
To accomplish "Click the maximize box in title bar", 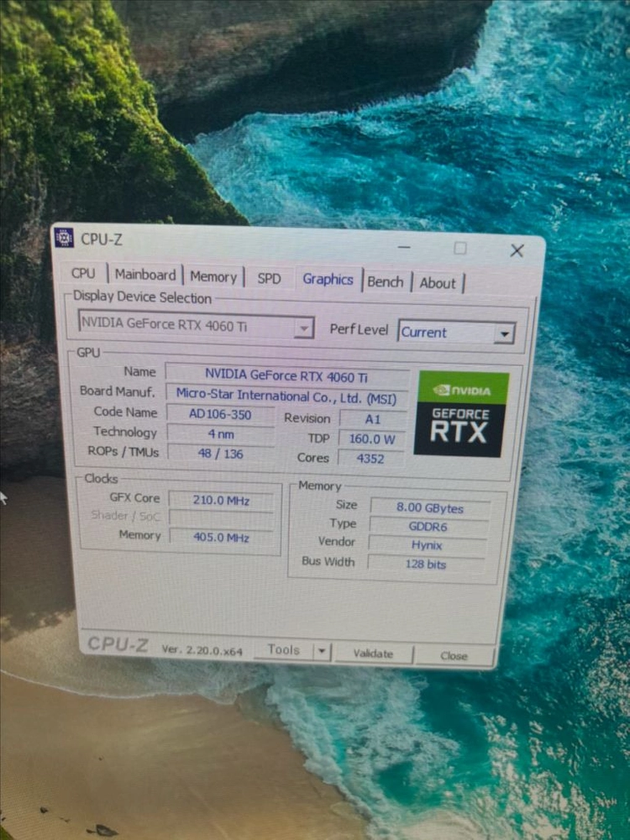I will (460, 248).
